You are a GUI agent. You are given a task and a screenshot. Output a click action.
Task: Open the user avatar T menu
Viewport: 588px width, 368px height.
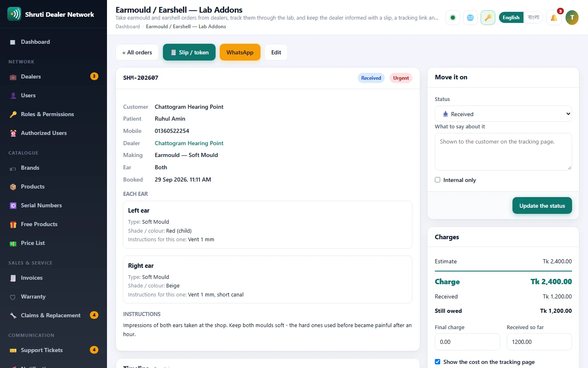click(x=572, y=18)
